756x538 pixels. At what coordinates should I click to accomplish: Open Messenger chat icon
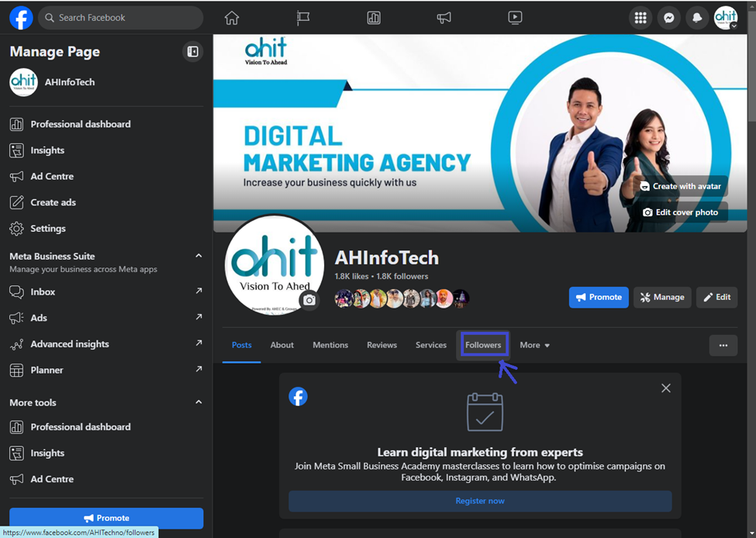668,18
